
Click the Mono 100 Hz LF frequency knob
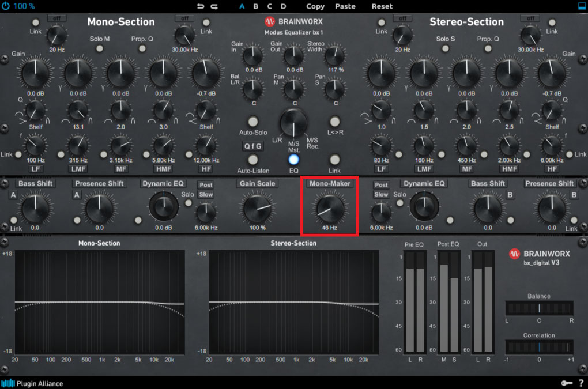[x=36, y=145]
